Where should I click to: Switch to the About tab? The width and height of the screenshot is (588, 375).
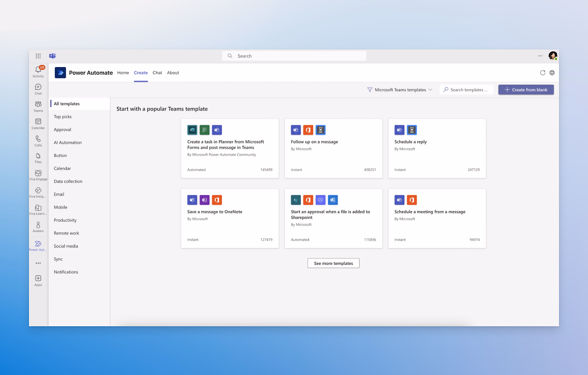tap(173, 73)
